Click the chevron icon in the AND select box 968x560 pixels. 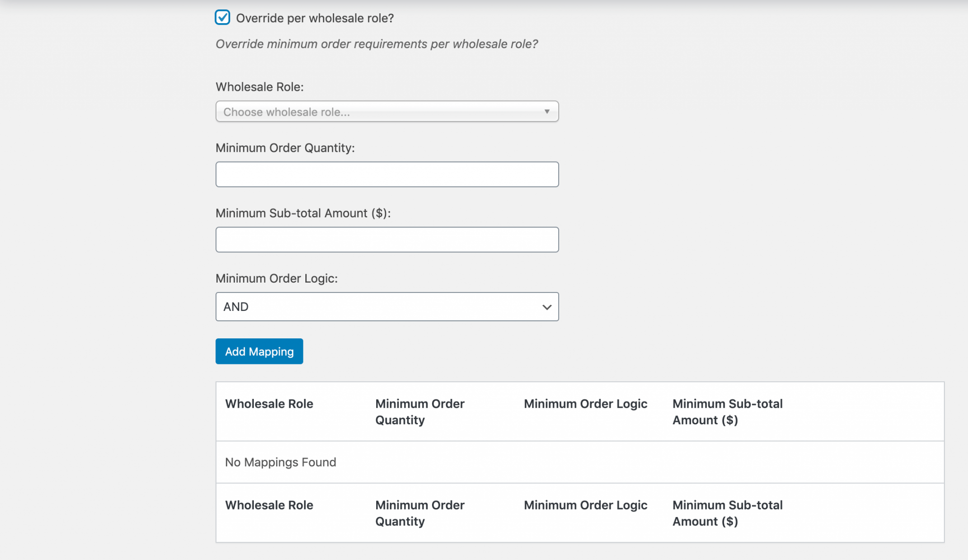pos(547,307)
